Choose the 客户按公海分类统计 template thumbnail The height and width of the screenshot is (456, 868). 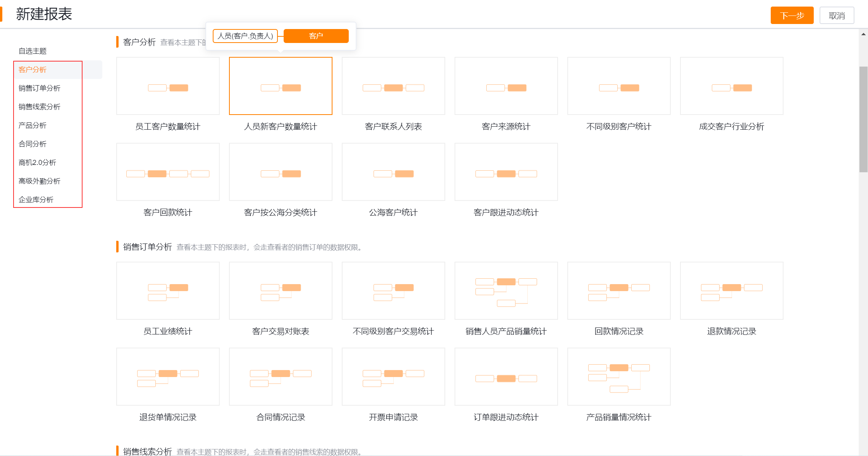tap(281, 172)
